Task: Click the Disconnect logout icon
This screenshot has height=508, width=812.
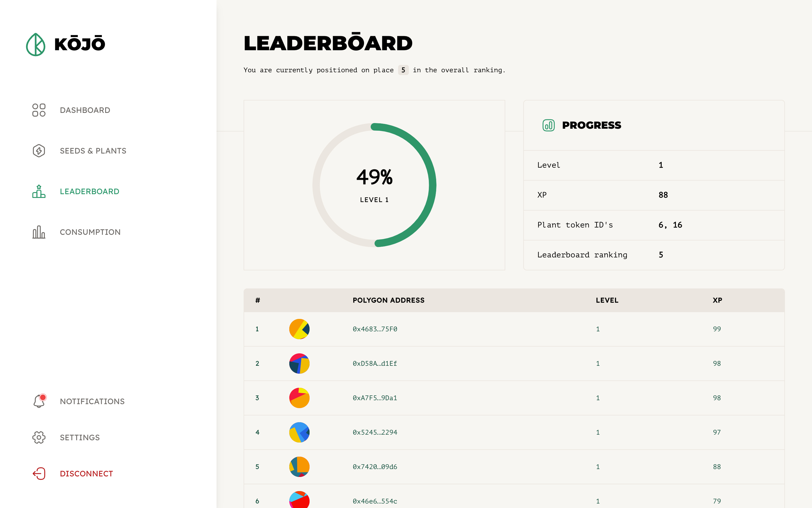Action: tap(39, 474)
